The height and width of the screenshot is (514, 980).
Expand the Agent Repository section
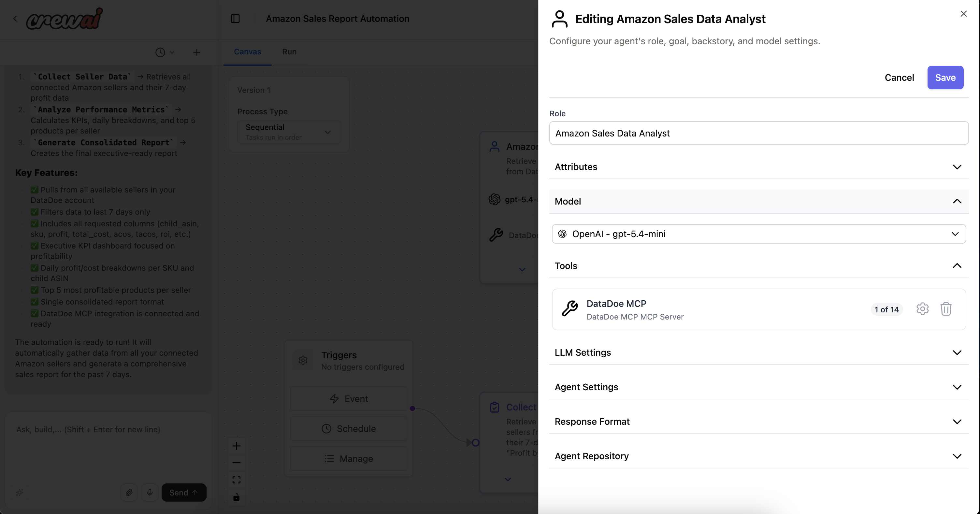tap(758, 456)
